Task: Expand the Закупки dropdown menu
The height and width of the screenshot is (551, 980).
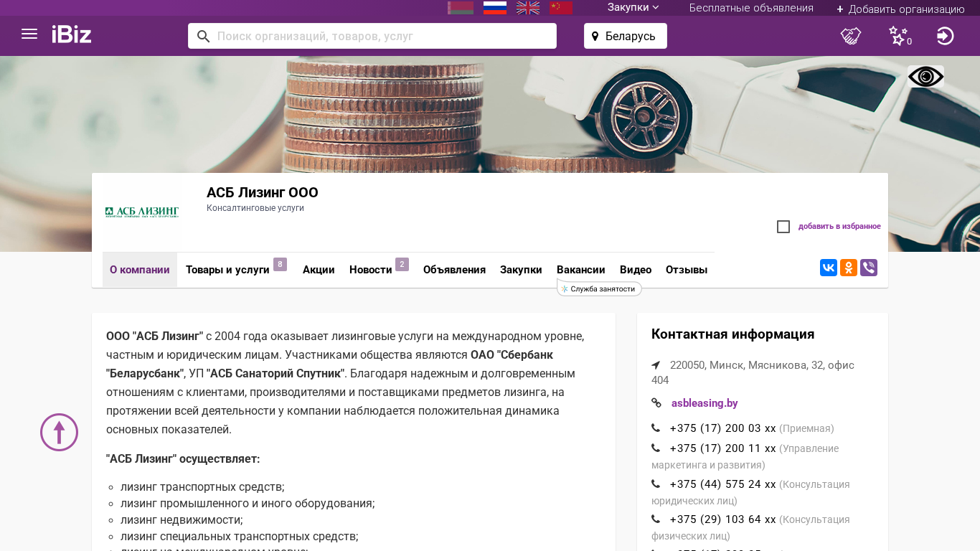Action: [633, 8]
